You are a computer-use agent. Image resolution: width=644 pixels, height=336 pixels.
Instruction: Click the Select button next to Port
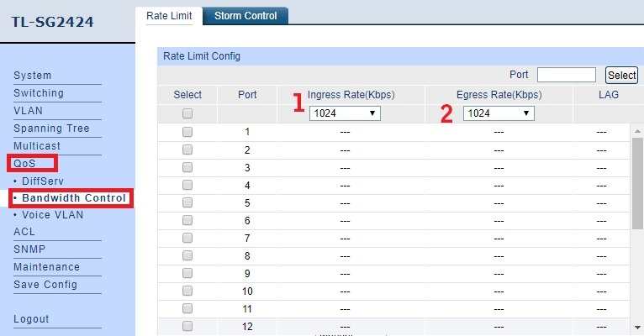622,75
